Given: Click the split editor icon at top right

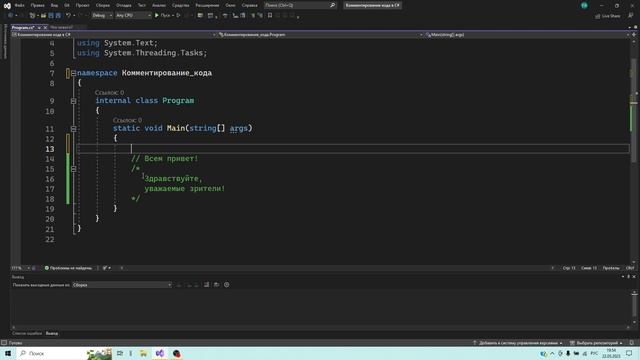Looking at the screenshot, I should (634, 35).
